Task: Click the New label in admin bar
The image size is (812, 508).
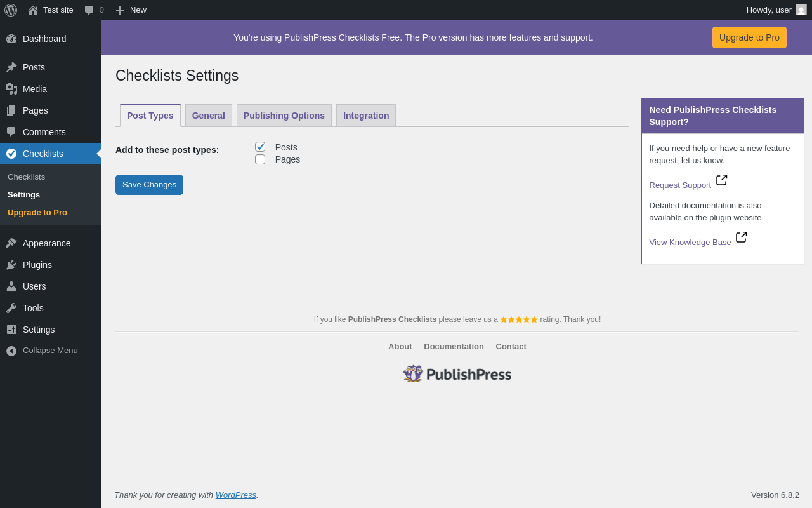Action: click(x=138, y=10)
